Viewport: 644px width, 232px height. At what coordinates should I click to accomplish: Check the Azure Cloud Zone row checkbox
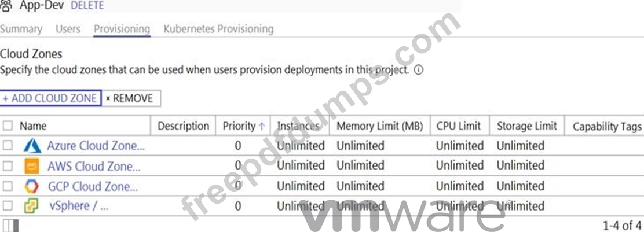pyautogui.click(x=8, y=145)
